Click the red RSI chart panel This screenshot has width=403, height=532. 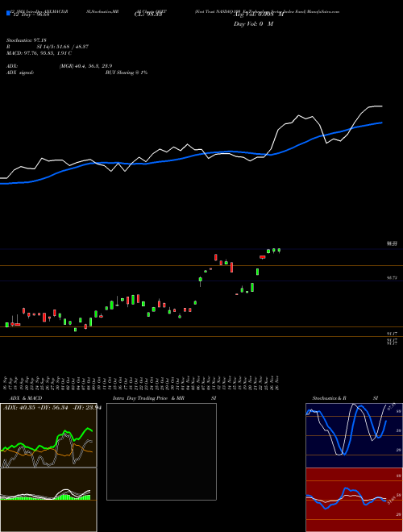click(354, 500)
